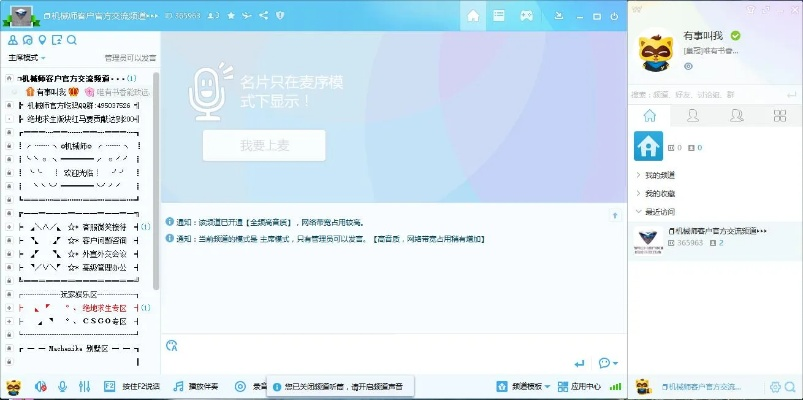Select the 机械师官方吃鸡QQ群 channel row

click(x=79, y=106)
